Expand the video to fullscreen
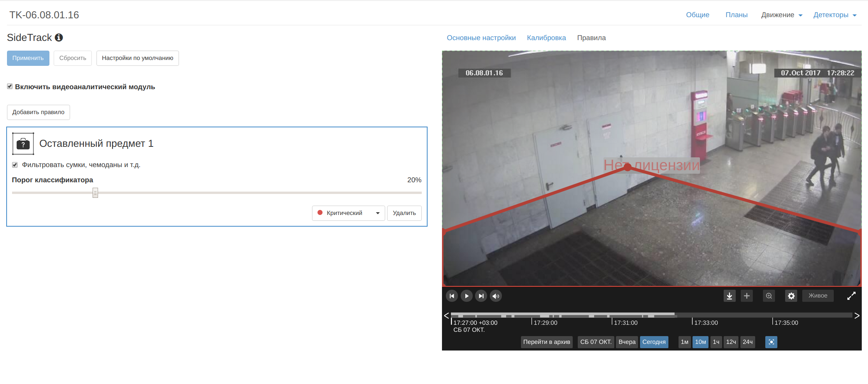This screenshot has width=868, height=384. click(x=851, y=296)
